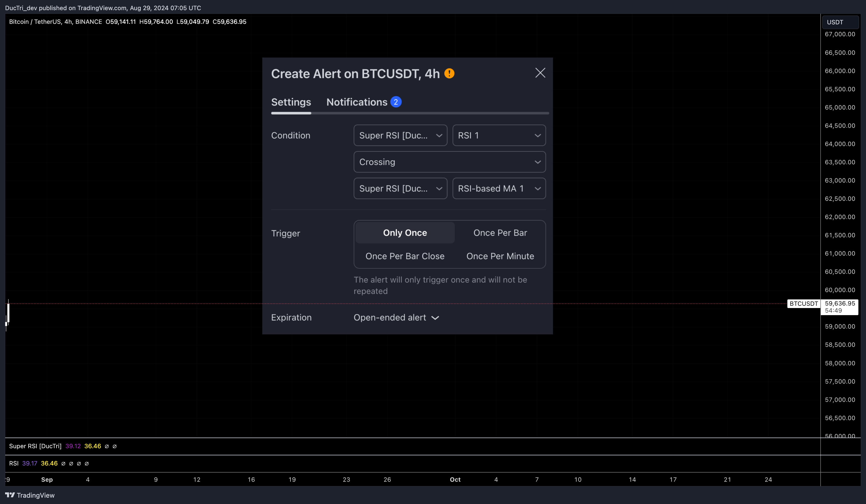
Task: Click the 60,000.00 price scale label
Action: tap(840, 290)
